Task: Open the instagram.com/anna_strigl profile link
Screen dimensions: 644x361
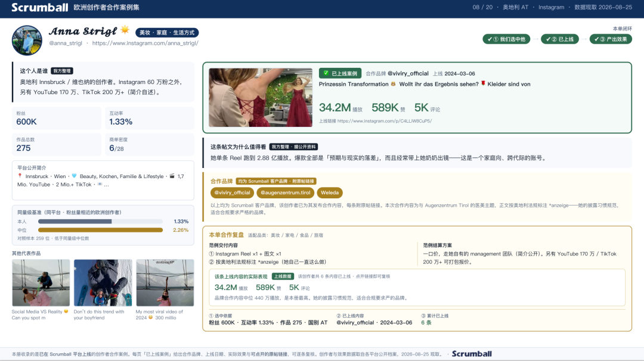Action: 145,43
